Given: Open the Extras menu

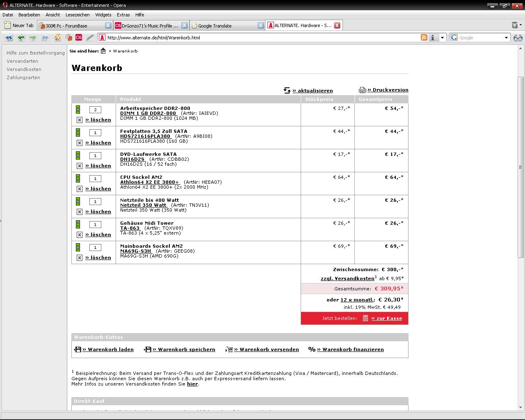Looking at the screenshot, I should click(123, 15).
